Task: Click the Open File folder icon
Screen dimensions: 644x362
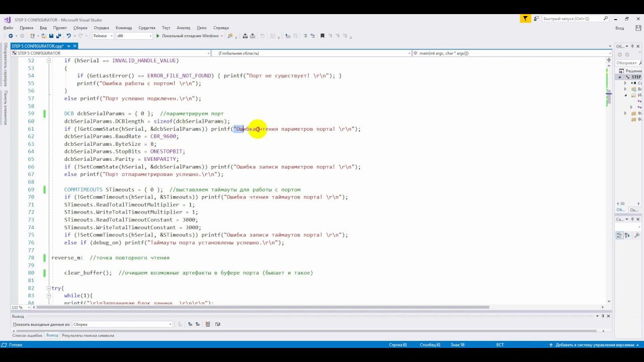Action: (x=44, y=36)
